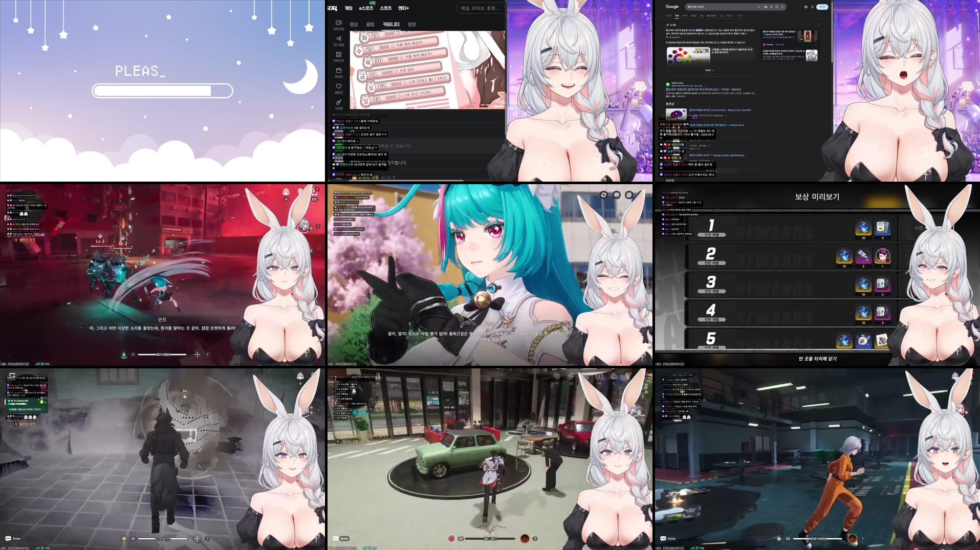This screenshot has width=980, height=550.
Task: Open 편성표 calendar icon in Chzzk sidebar
Action: pos(338,71)
